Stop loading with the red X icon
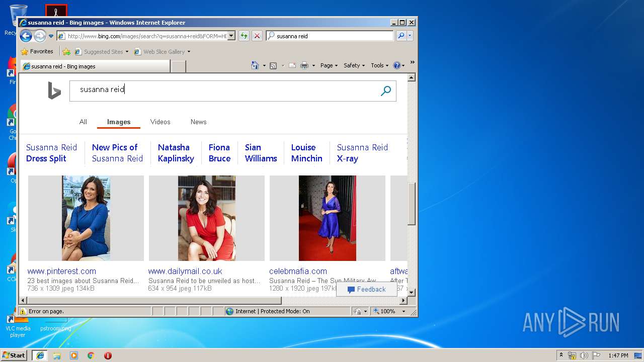This screenshot has height=362, width=644. [257, 36]
